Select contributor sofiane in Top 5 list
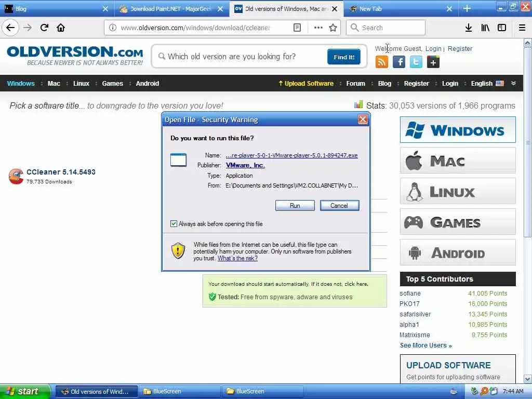Viewport: 532px width, 399px height. pyautogui.click(x=410, y=294)
